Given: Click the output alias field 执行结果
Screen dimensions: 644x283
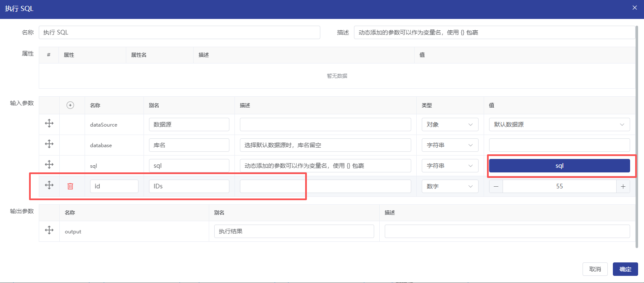Looking at the screenshot, I should pos(294,231).
